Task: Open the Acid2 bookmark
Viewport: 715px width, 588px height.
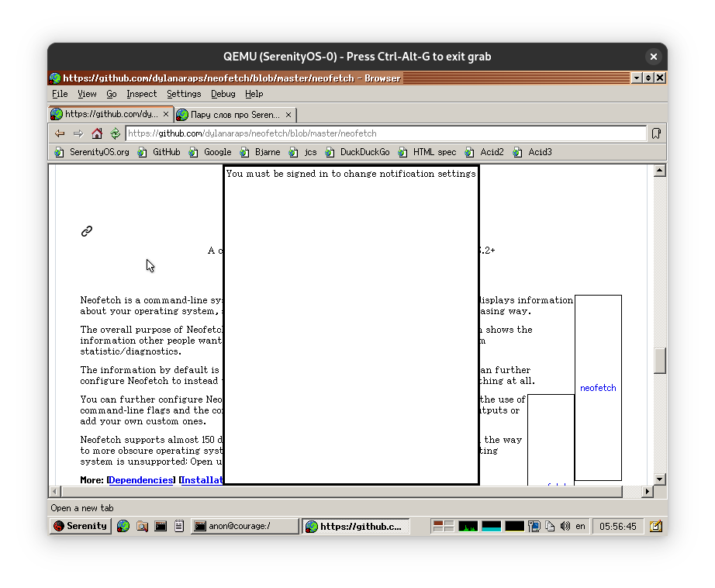Action: coord(484,152)
